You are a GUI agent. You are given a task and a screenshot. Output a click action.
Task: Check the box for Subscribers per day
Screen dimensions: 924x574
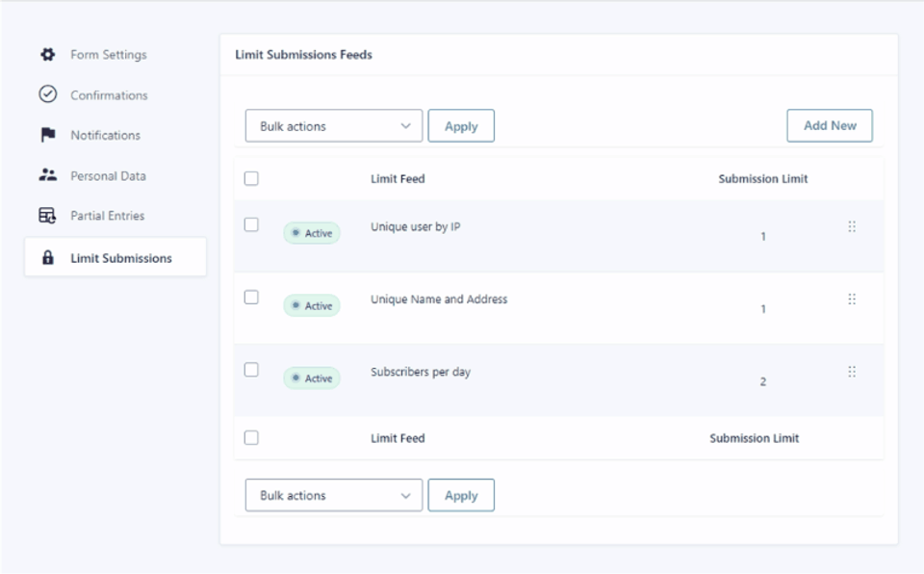(251, 370)
